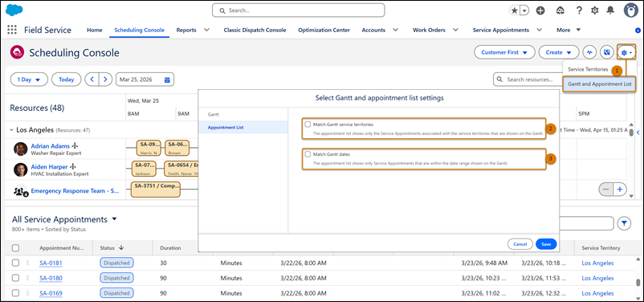The image size is (644, 302).
Task: Open the Create dropdown button
Action: (x=559, y=52)
